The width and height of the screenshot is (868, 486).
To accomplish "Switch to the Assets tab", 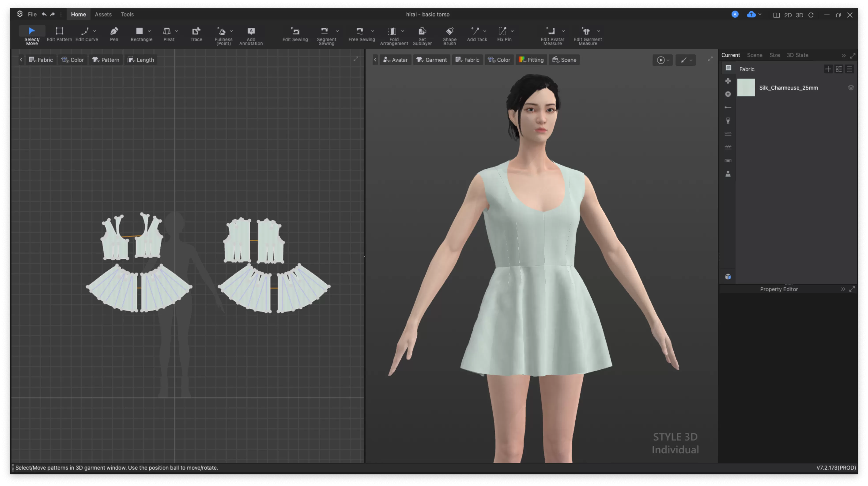I will pos(103,14).
